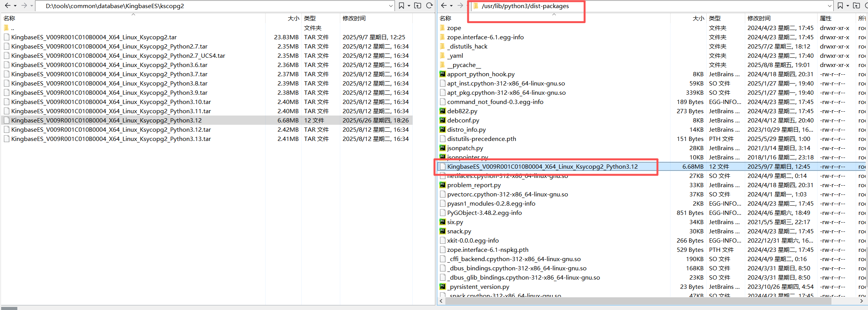Viewport: 868px width, 310px height.
Task: Go to parent folder in local pane
Action: coord(418,6)
